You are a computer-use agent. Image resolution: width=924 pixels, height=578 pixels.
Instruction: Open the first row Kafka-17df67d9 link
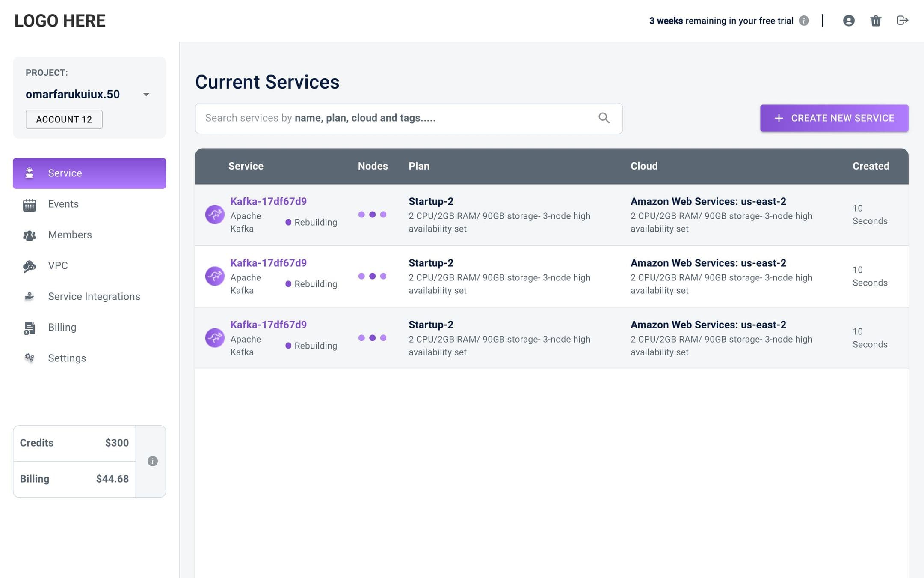coord(268,201)
